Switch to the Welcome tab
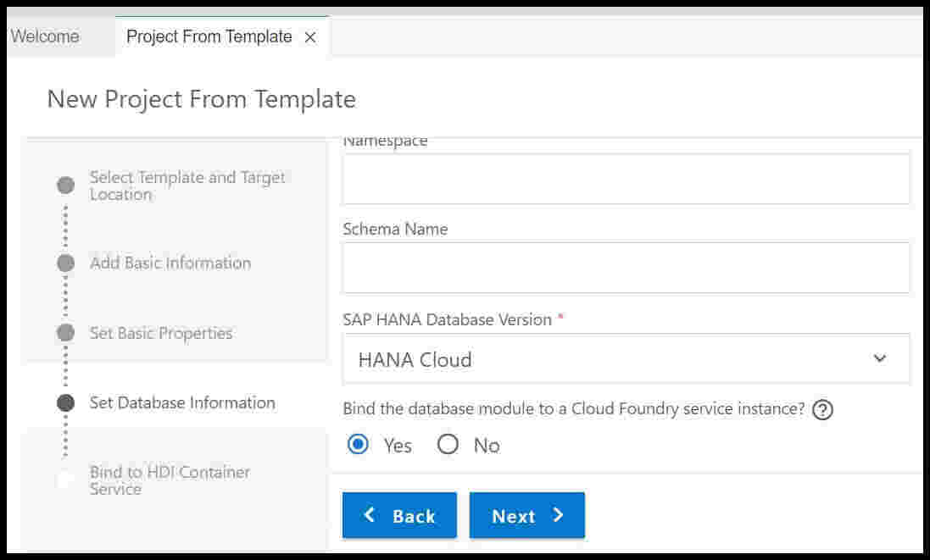930x560 pixels. pyautogui.click(x=47, y=36)
